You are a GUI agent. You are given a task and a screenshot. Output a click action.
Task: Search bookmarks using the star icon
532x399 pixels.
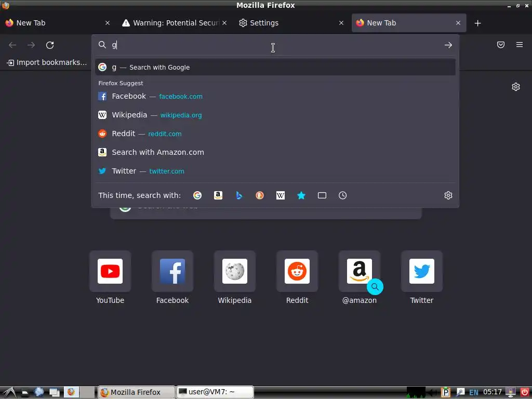click(x=301, y=195)
